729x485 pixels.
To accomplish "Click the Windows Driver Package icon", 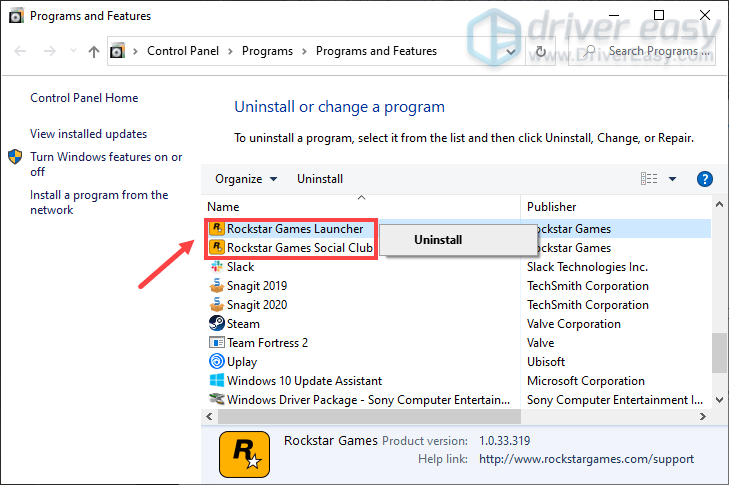I will (x=217, y=399).
